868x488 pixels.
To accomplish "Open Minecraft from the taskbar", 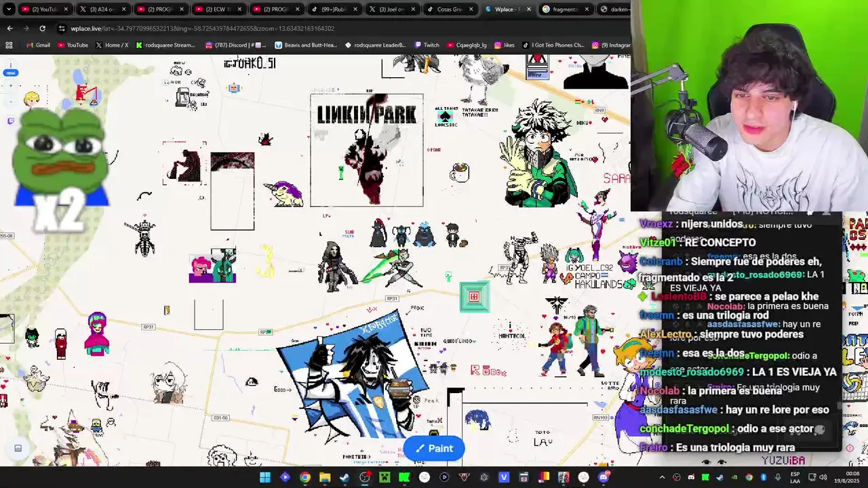I will (x=384, y=477).
